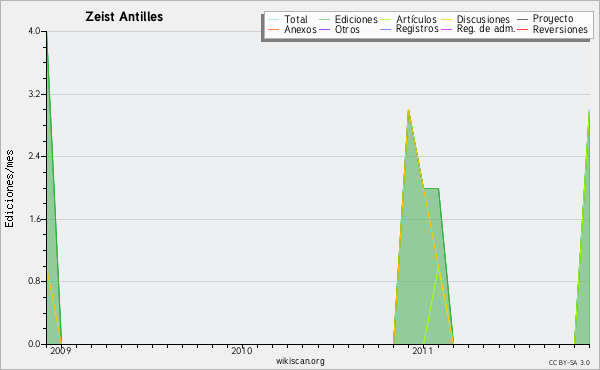Click the red Reversiones legend line swatch
Image resolution: width=600 pixels, height=370 pixels.
coord(522,29)
